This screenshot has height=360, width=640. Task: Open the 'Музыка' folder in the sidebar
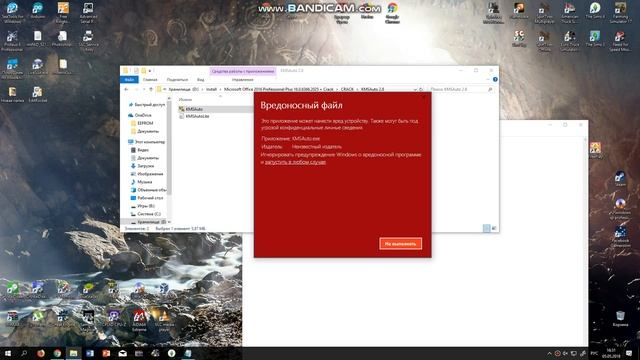point(141,182)
